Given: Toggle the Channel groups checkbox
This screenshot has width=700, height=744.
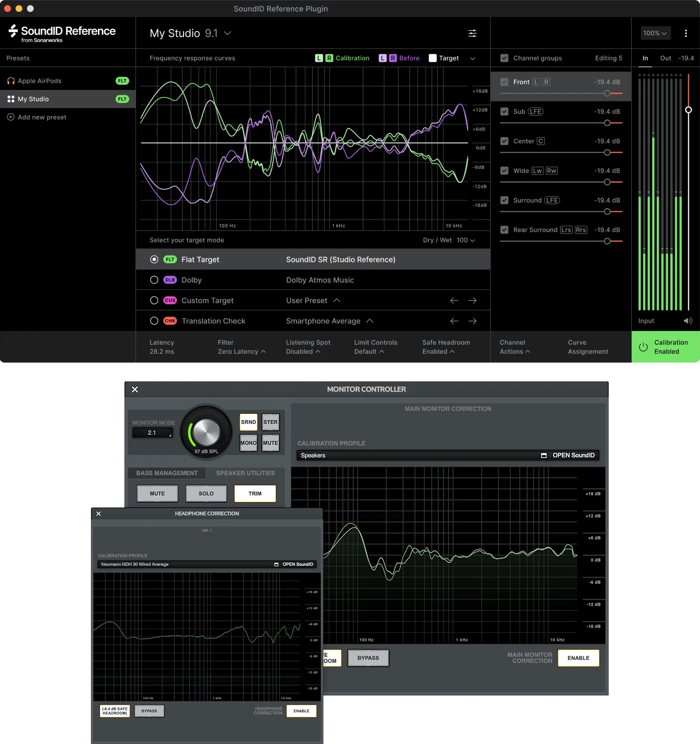Looking at the screenshot, I should 504,58.
